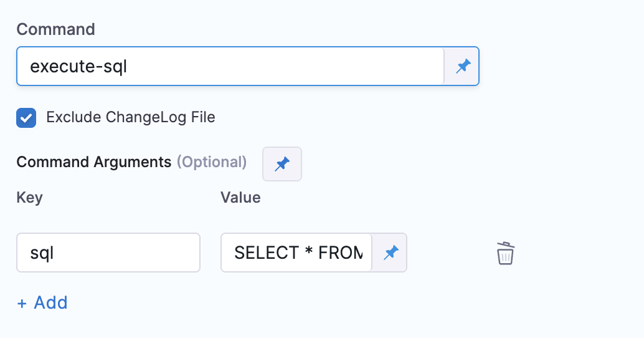The image size is (644, 338).
Task: Click the asterisk in the Value field
Action: pos(309,253)
